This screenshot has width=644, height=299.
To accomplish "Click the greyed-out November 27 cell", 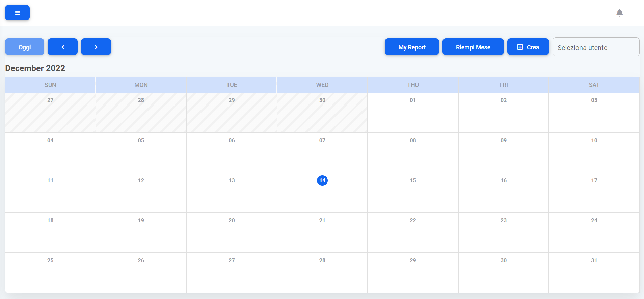I will [x=50, y=113].
